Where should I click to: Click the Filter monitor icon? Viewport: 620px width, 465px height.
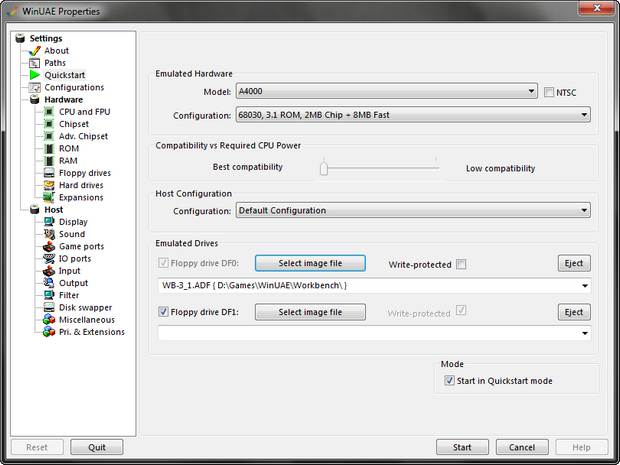(49, 295)
